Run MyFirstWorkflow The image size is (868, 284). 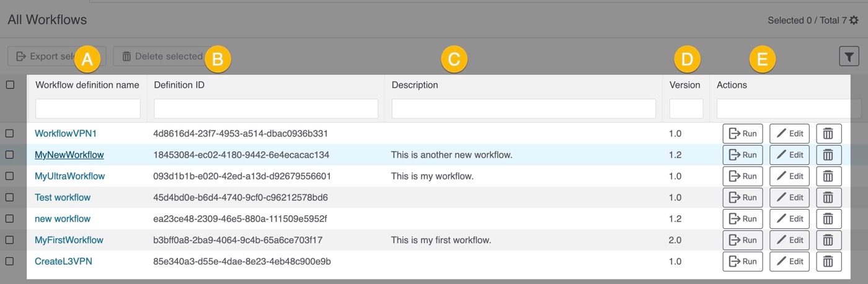(743, 240)
